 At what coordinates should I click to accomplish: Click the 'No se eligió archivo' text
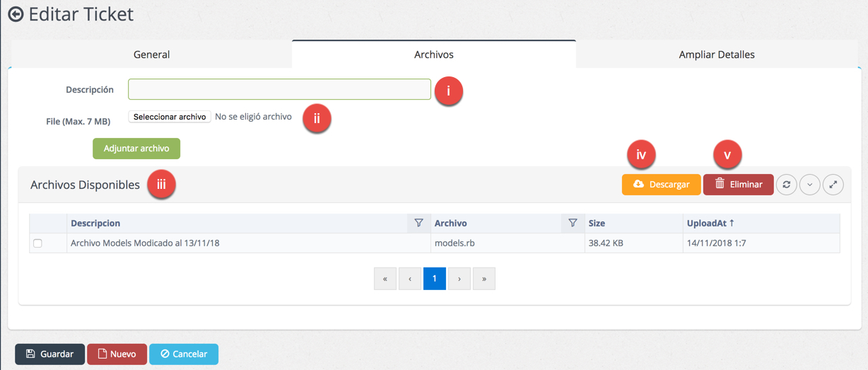pos(253,117)
